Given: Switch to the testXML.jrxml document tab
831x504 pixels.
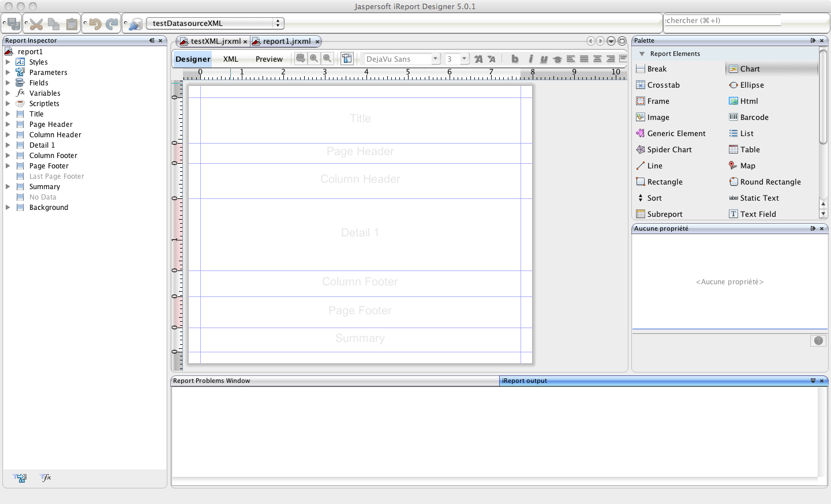Looking at the screenshot, I should tap(215, 42).
